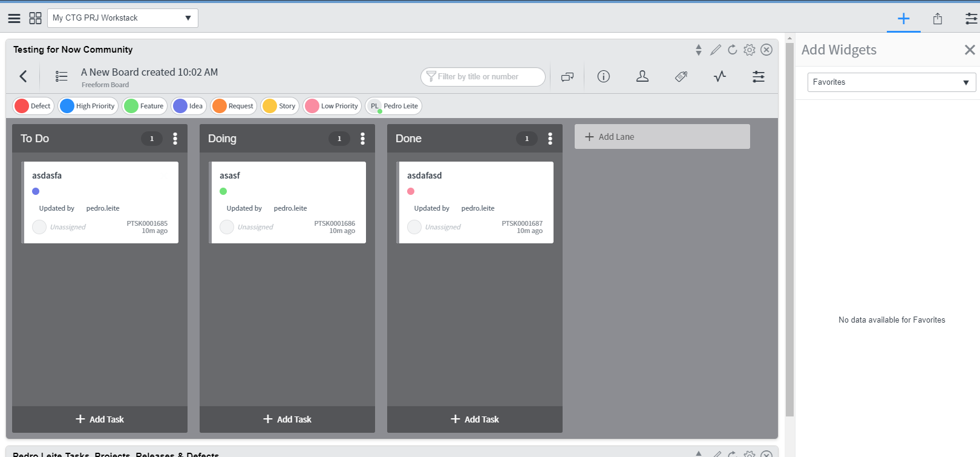Add a task to the To Do lane

[100, 419]
